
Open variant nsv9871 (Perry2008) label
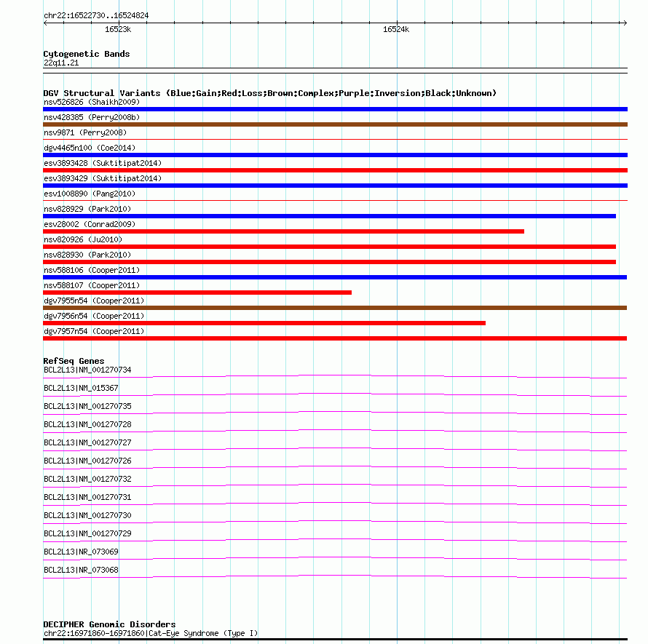click(x=85, y=132)
